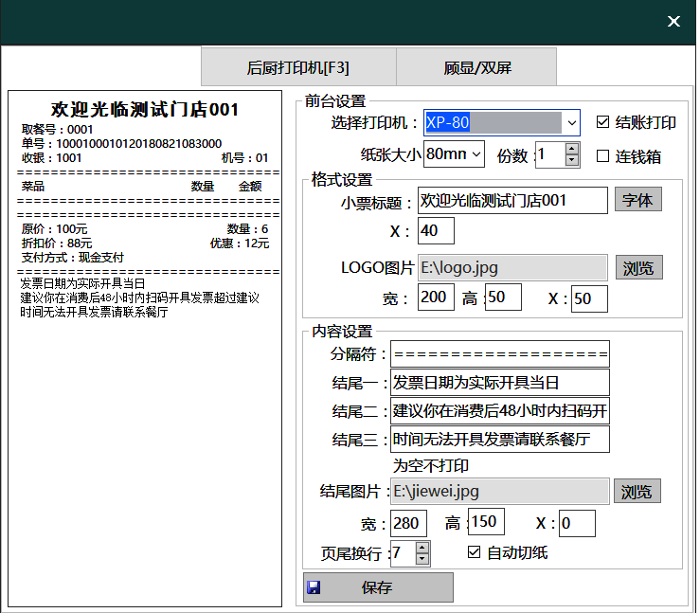The width and height of the screenshot is (700, 613).
Task: Close the settings window with X
Action: tap(673, 21)
